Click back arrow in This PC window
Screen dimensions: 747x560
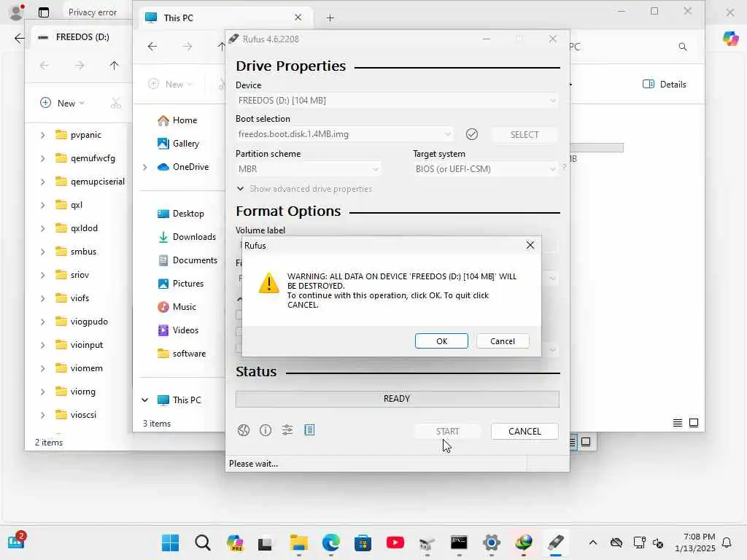(x=152, y=47)
